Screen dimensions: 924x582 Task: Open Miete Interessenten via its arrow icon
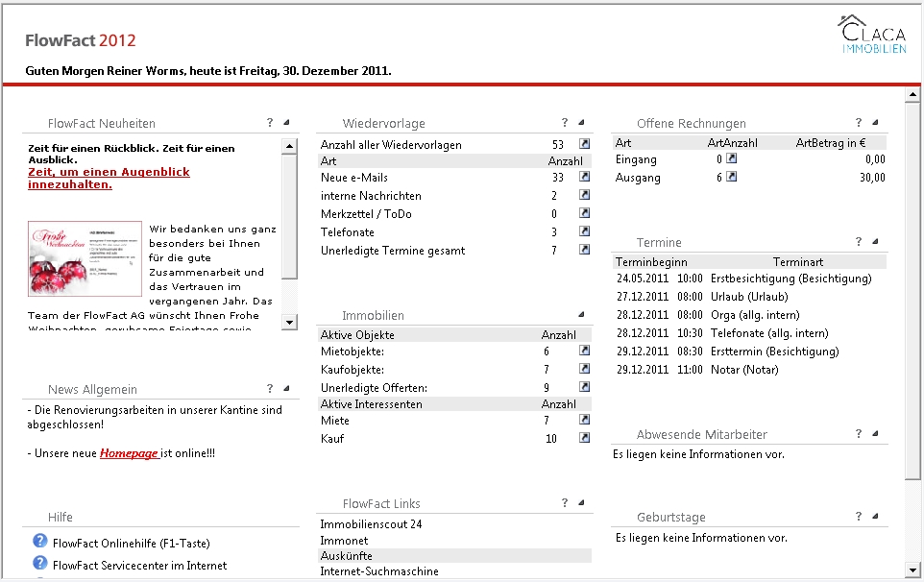pos(584,420)
